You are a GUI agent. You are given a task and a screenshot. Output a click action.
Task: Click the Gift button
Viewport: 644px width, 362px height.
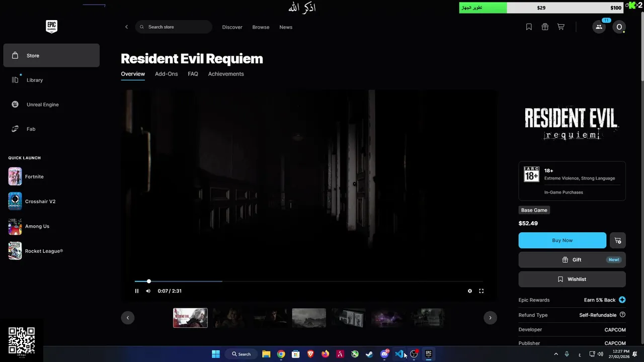(x=572, y=260)
